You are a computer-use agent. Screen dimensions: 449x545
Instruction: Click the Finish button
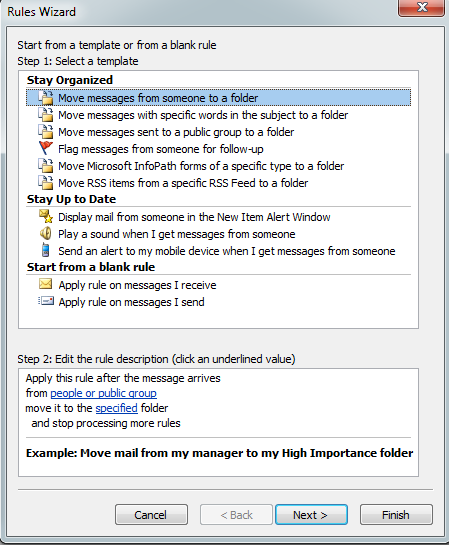click(x=396, y=514)
